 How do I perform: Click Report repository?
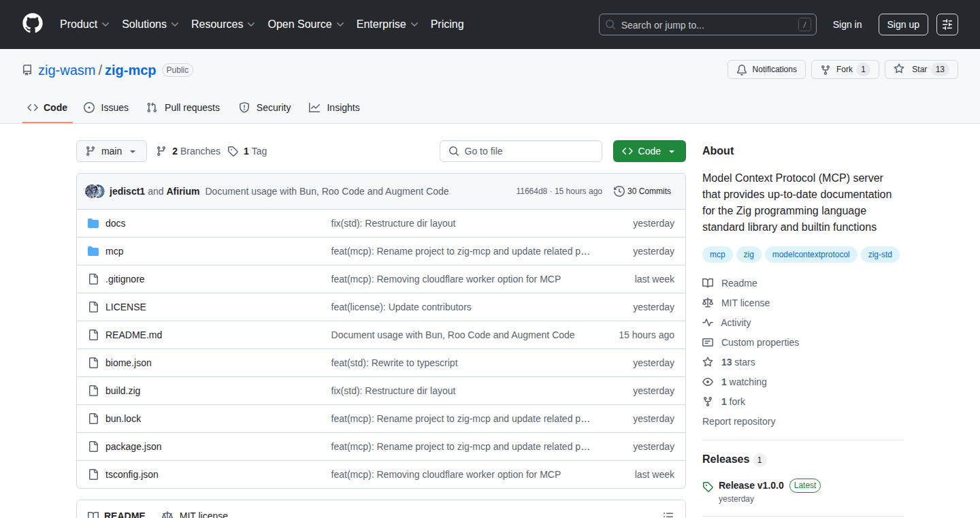coord(739,421)
